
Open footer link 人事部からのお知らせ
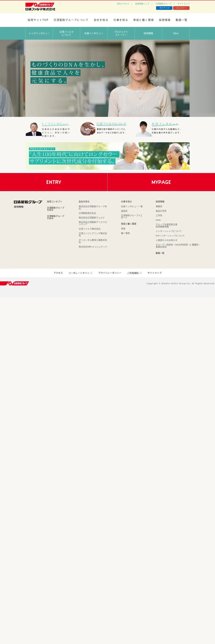click(166, 240)
